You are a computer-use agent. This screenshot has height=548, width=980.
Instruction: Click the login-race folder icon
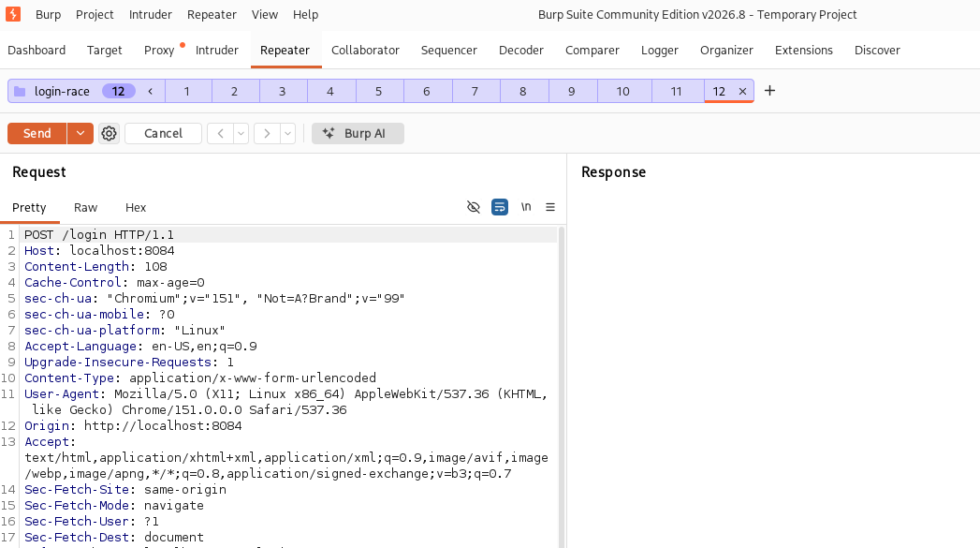(20, 92)
